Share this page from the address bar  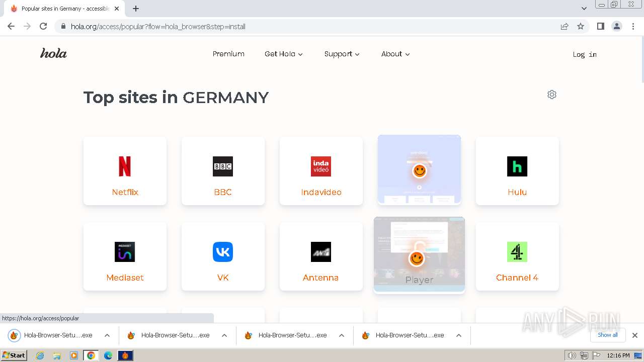pos(565,26)
